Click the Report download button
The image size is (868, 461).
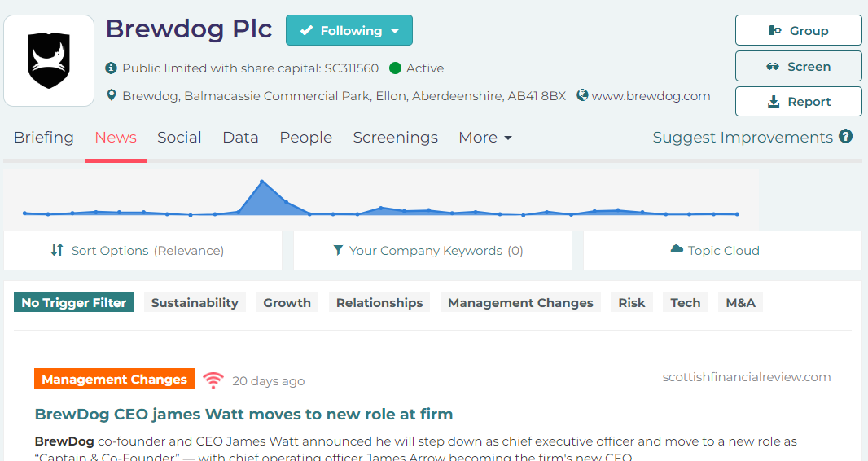[798, 101]
